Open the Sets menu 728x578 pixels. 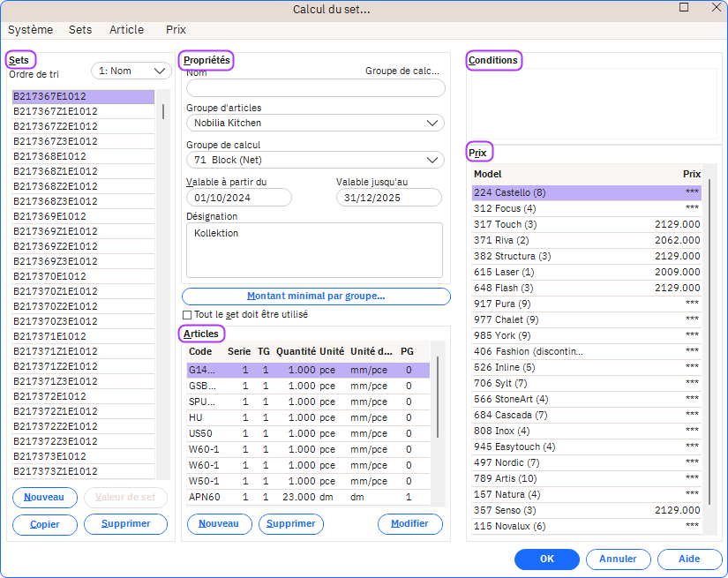click(80, 29)
